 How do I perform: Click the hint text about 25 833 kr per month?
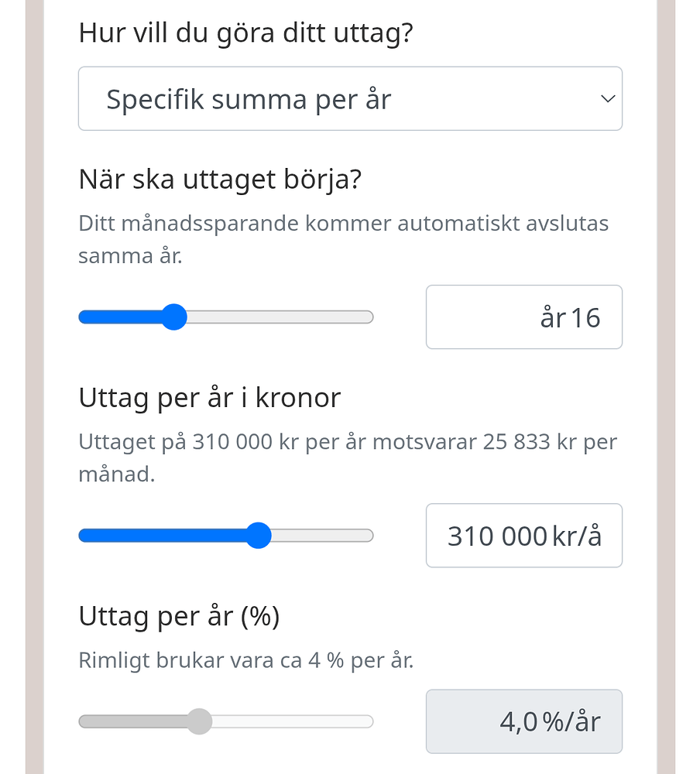pyautogui.click(x=347, y=457)
